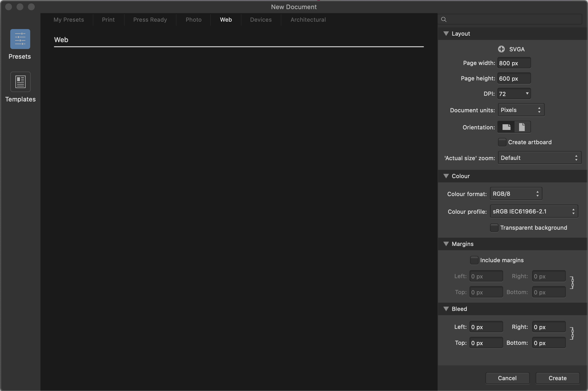Viewport: 588px width, 391px height.
Task: Click the Bleed Top field
Action: point(486,343)
